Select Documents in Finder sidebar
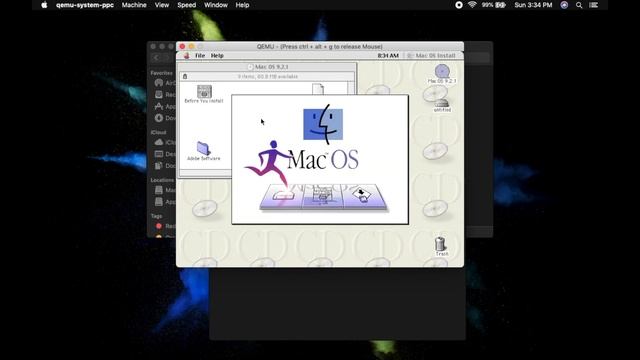This screenshot has height=360, width=640. (x=164, y=166)
